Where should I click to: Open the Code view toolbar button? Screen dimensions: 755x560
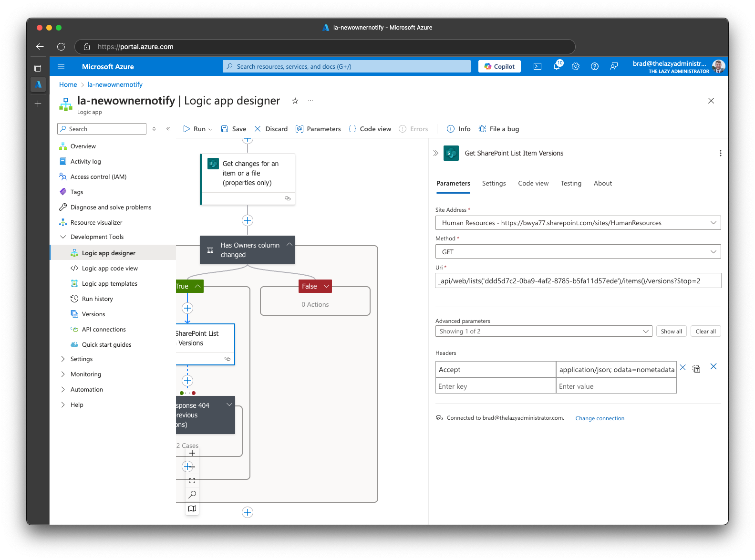point(370,129)
